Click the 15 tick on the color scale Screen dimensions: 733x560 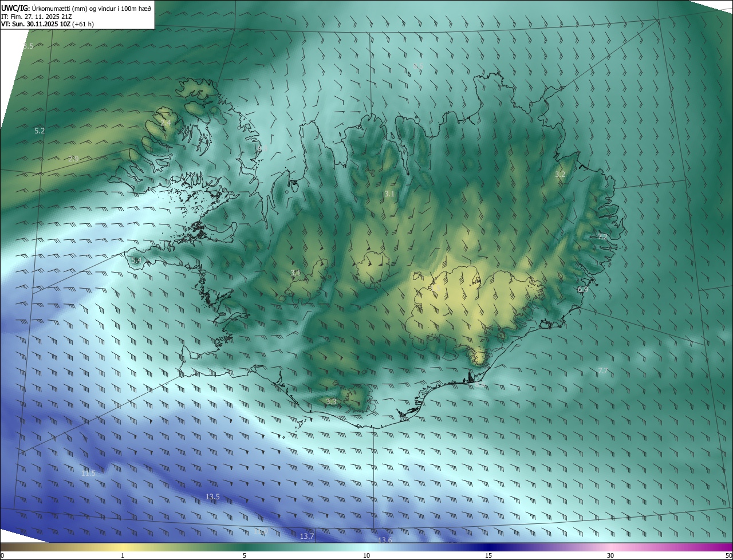click(x=488, y=556)
